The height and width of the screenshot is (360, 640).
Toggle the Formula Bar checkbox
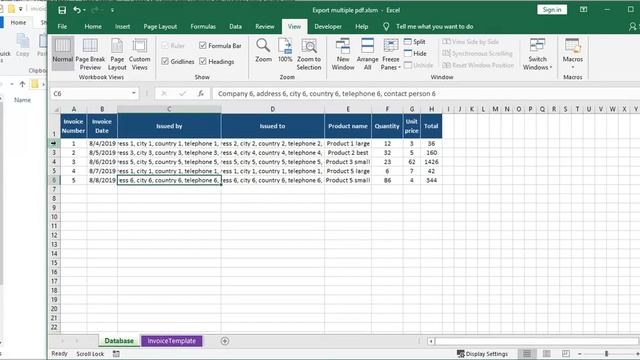coord(220,46)
